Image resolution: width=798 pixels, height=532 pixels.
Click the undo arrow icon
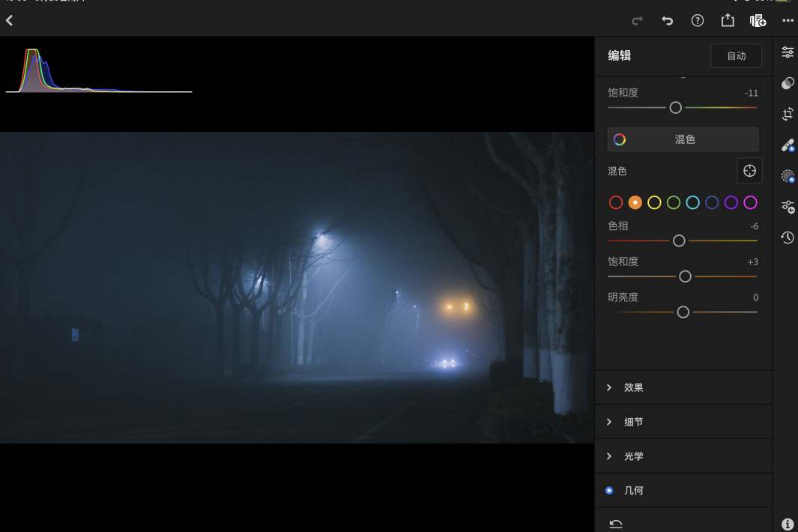click(x=667, y=21)
